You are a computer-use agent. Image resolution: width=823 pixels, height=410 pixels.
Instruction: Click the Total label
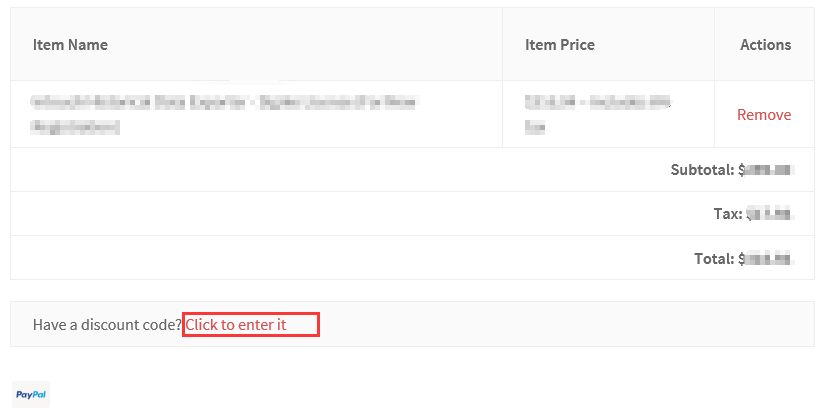click(714, 258)
